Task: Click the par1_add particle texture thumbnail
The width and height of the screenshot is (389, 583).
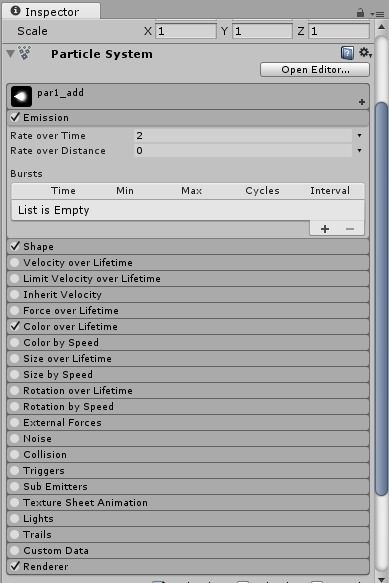Action: click(21, 97)
